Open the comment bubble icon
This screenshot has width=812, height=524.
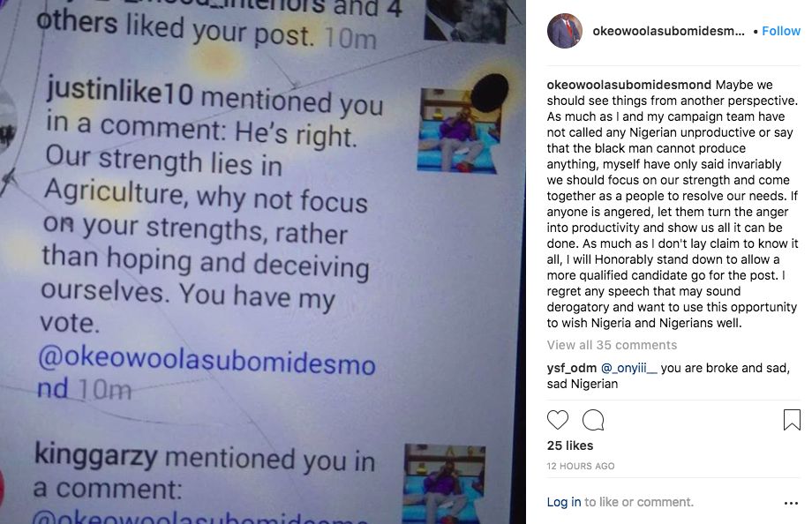593,420
